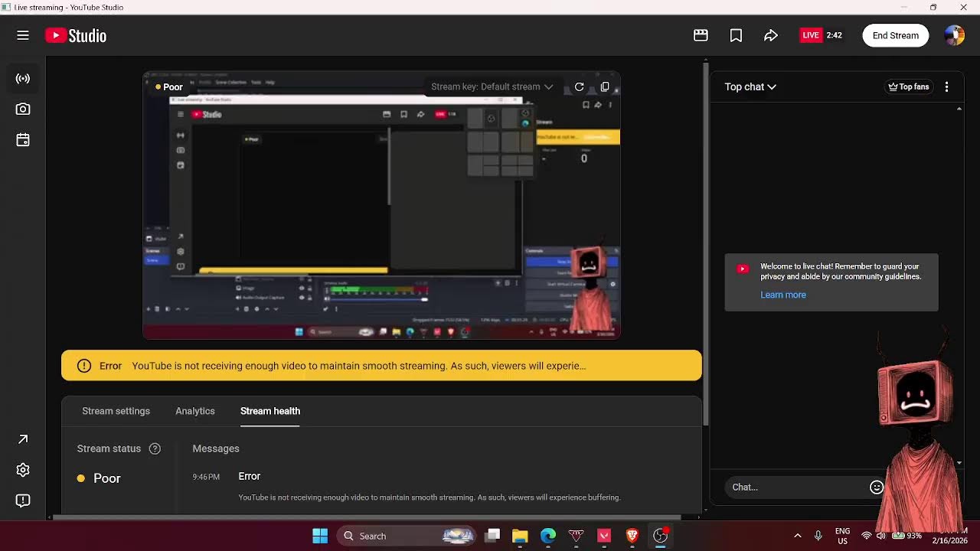
Task: Select the Stream health tab
Action: [270, 411]
